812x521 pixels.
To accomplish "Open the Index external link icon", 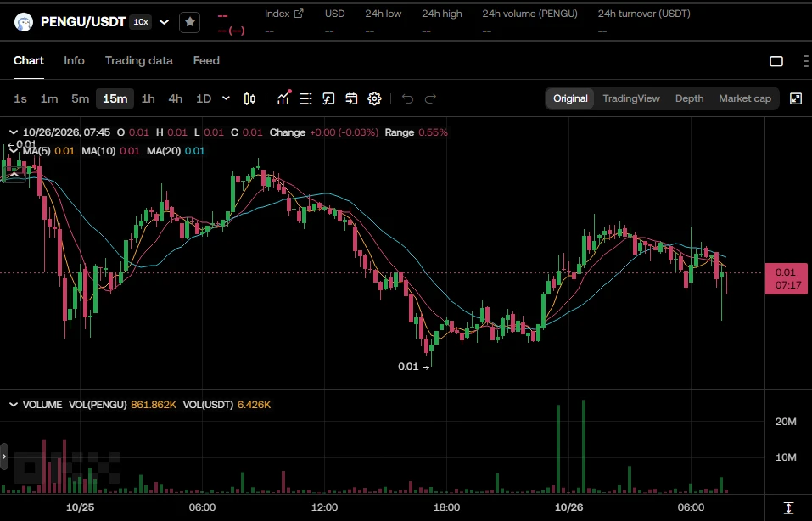I will (x=299, y=14).
